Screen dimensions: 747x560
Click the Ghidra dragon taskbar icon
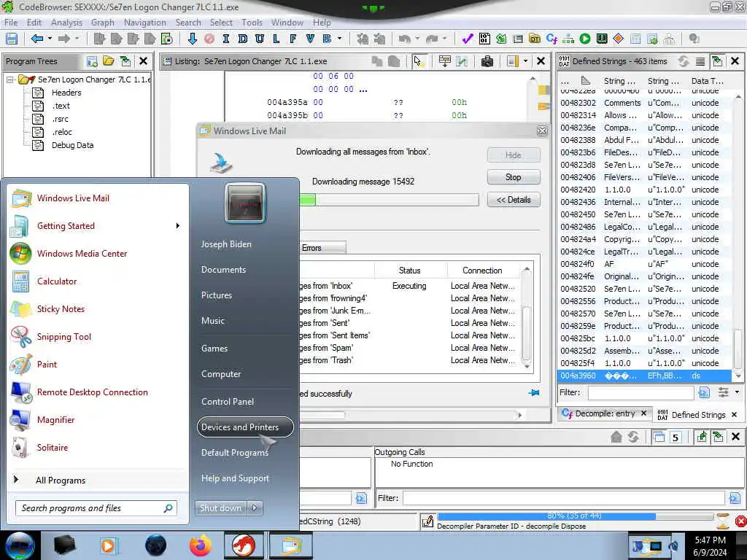(x=243, y=545)
